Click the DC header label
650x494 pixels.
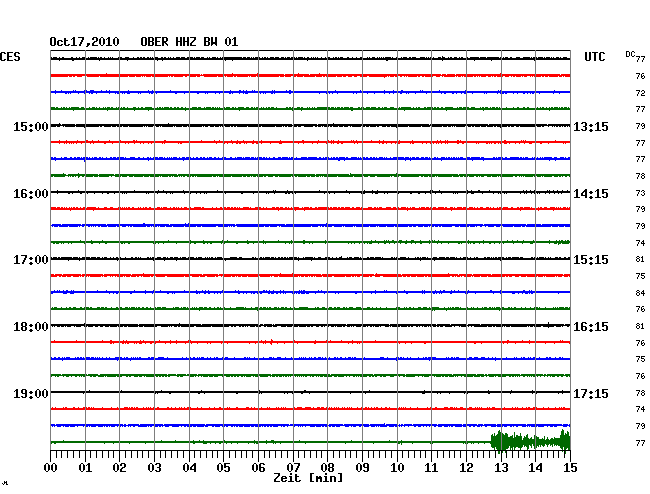[630, 54]
